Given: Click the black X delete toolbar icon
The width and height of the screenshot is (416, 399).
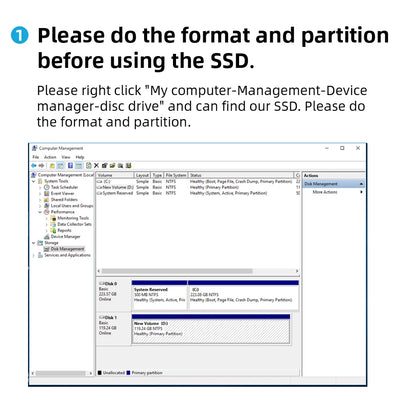Looking at the screenshot, I should [96, 165].
